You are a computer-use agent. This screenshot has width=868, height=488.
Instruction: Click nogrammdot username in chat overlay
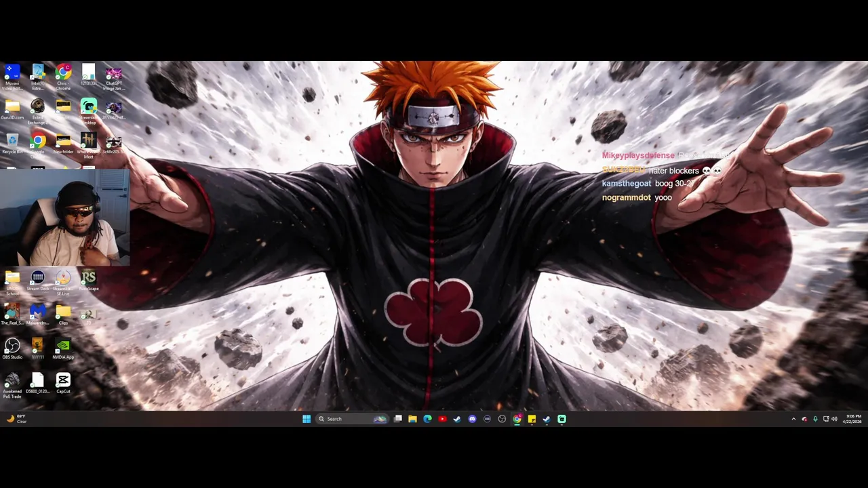pos(627,197)
